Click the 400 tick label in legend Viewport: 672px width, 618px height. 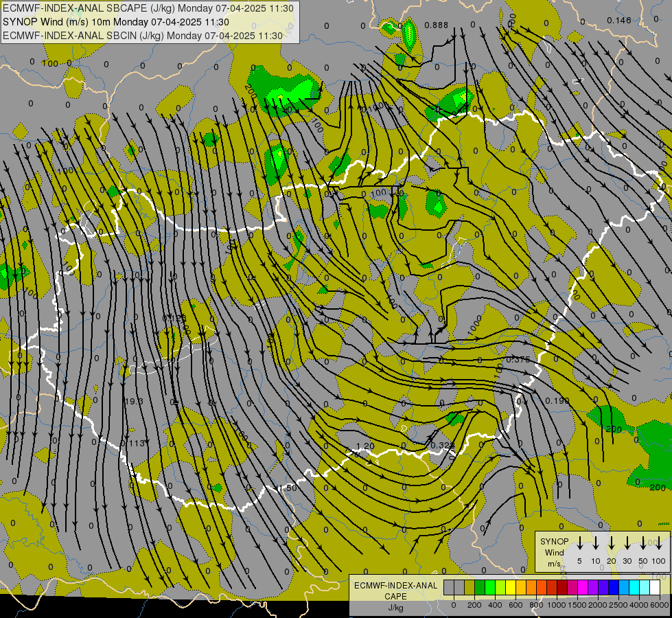[x=495, y=605]
